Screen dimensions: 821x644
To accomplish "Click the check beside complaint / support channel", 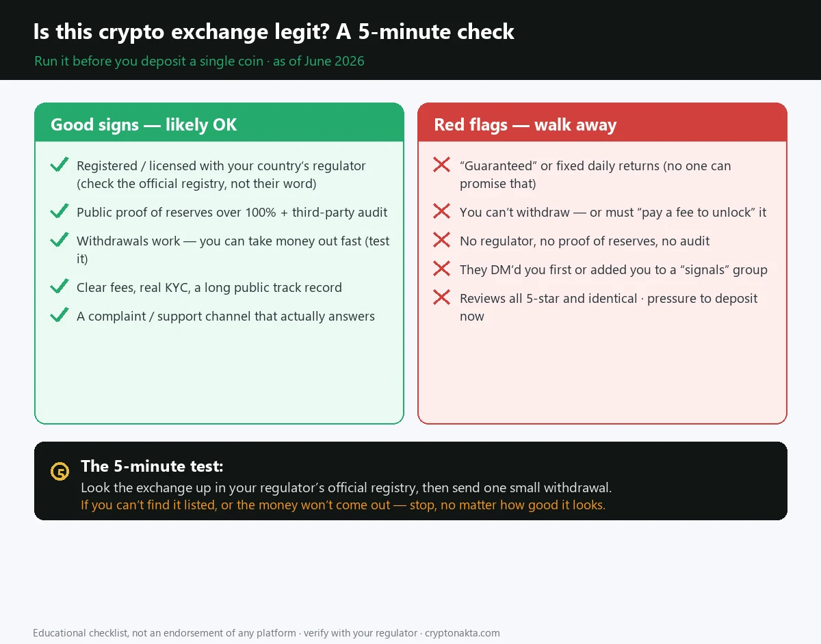I will [60, 315].
